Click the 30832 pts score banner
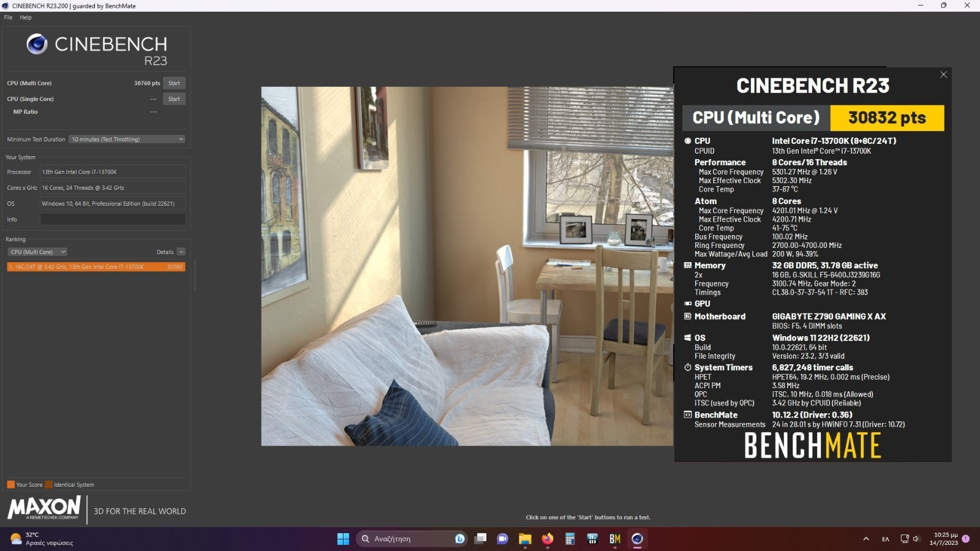 887,118
